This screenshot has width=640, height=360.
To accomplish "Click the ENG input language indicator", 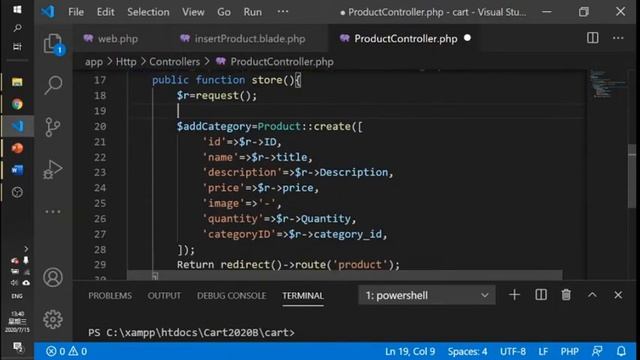I will pyautogui.click(x=17, y=296).
